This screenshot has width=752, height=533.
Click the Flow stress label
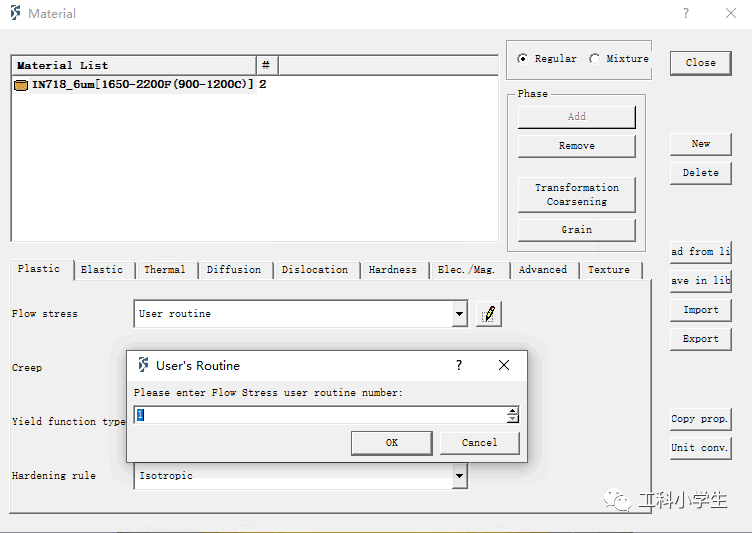point(45,314)
